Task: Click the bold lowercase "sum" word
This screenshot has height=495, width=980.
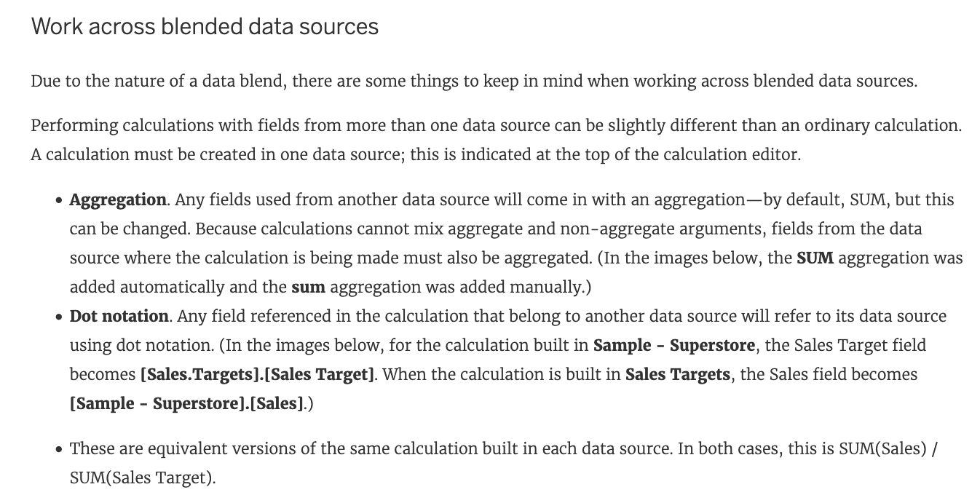Action: click(x=308, y=287)
